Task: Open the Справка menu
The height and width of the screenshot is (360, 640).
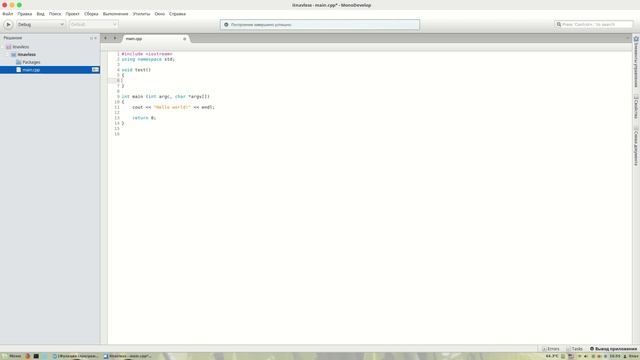Action: [177, 14]
